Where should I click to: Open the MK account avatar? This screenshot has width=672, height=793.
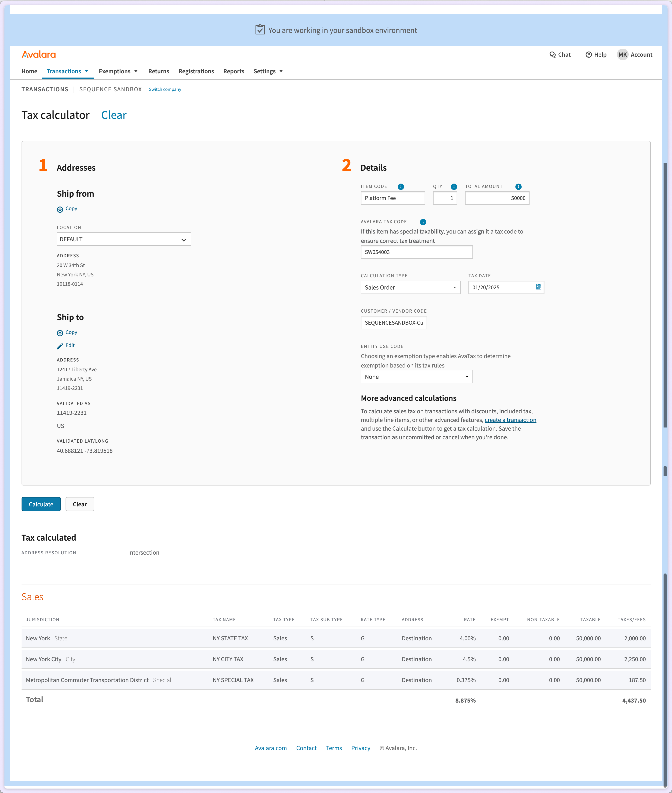click(x=622, y=54)
